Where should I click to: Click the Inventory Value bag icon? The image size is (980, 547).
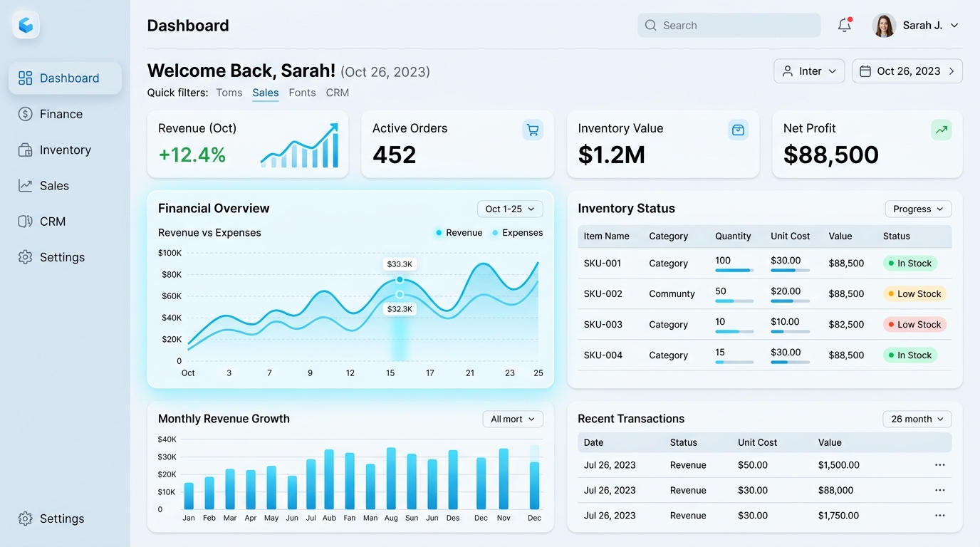739,130
